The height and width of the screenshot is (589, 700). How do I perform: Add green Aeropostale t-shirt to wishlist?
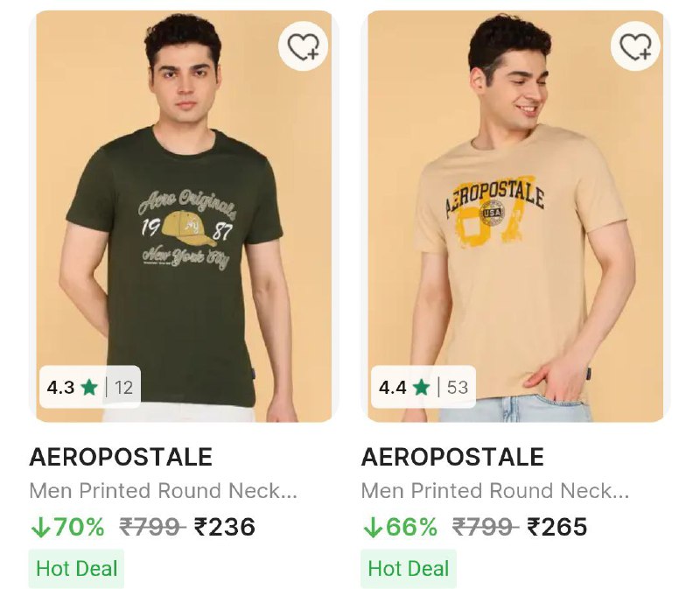303,46
